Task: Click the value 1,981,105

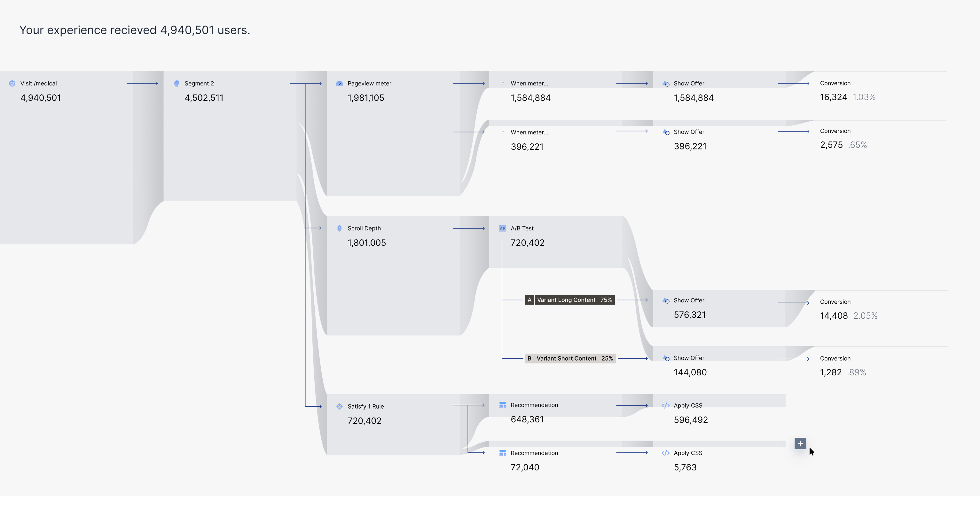Action: point(365,98)
